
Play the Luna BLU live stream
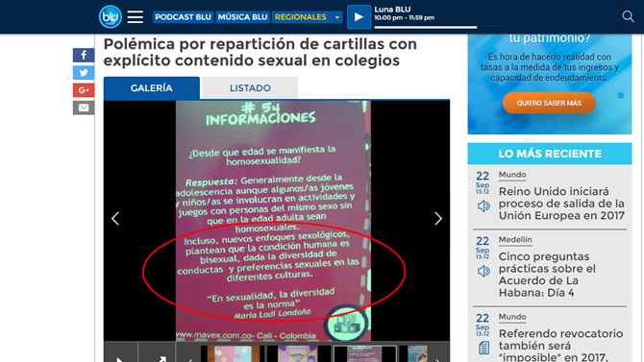pos(359,17)
